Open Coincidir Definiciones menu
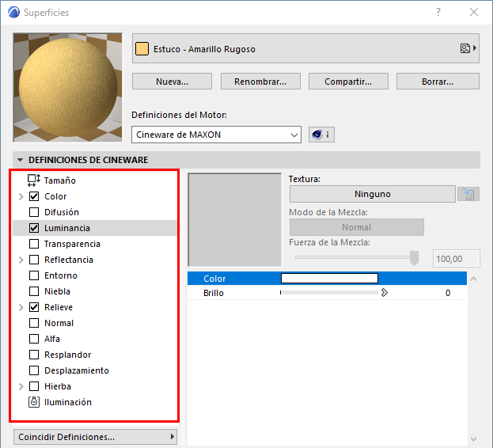The image size is (493, 448). pos(95,437)
